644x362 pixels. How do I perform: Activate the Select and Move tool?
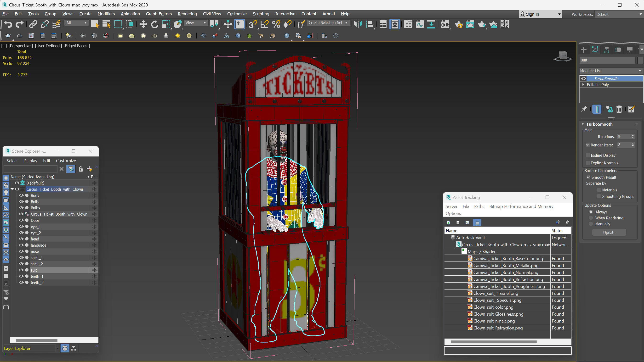pos(143,24)
